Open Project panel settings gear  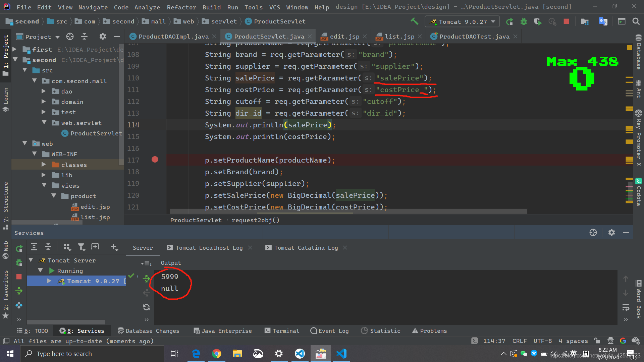(103, 37)
